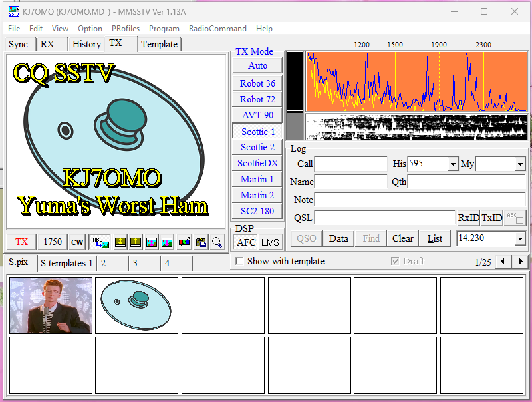Toggle the LMS filter button
Viewport: 532px width, 402px height.
(270, 243)
